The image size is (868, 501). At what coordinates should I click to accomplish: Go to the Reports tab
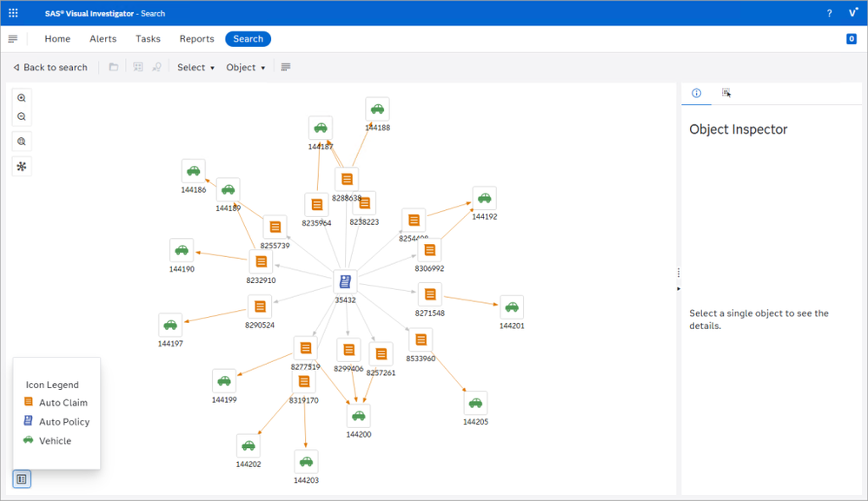[x=196, y=39]
